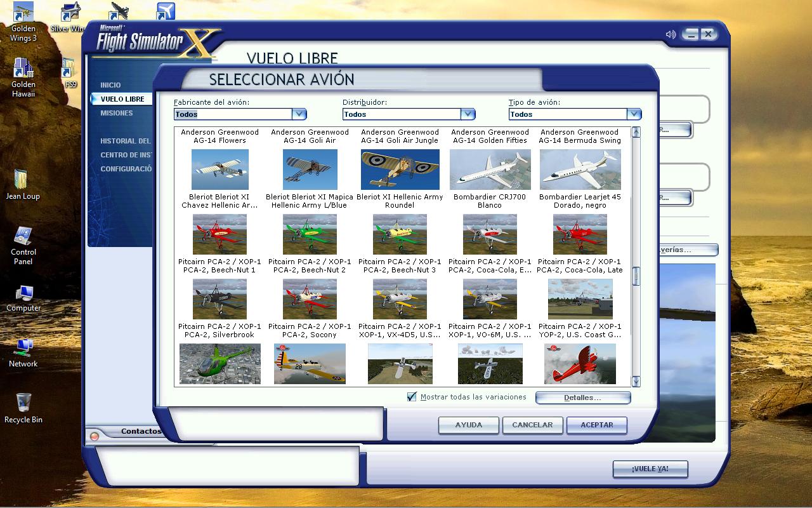812x508 pixels.
Task: Click Anderson Greenwood AG-14 Goli Air Jungle label
Action: (x=400, y=137)
